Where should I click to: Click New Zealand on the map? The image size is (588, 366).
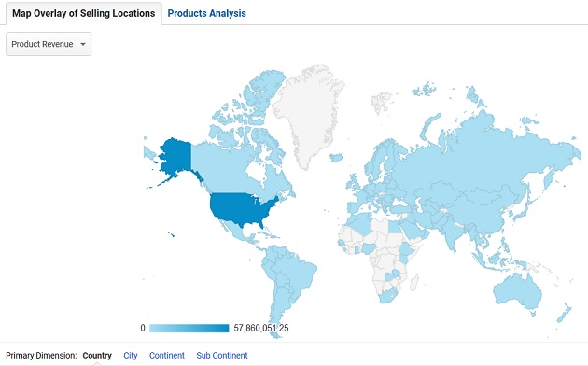coord(565,314)
